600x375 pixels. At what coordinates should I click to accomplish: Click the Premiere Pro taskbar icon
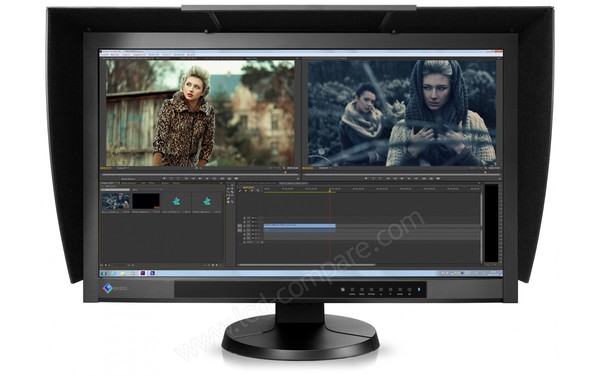143,274
